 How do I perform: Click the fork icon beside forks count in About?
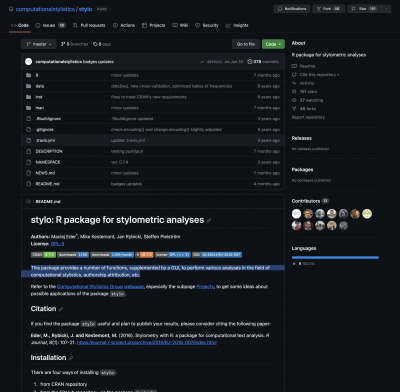pos(294,109)
